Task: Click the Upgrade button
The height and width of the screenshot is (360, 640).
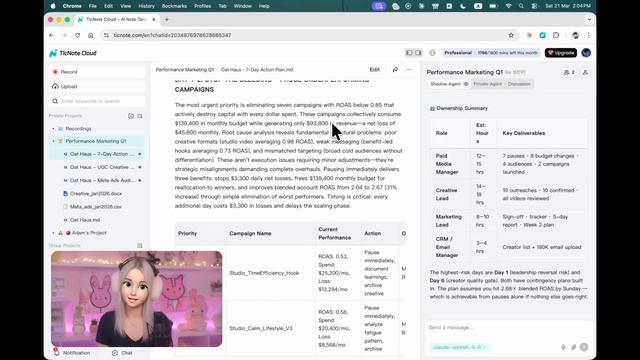Action: click(561, 53)
